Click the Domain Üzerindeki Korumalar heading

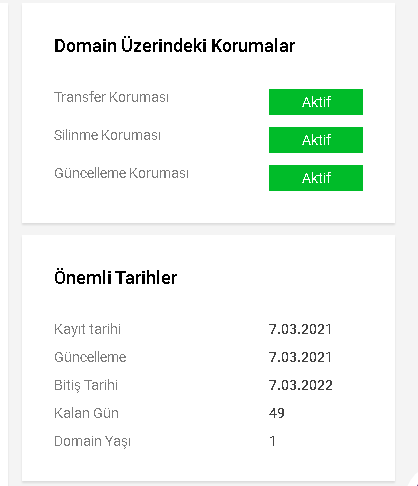(174, 46)
